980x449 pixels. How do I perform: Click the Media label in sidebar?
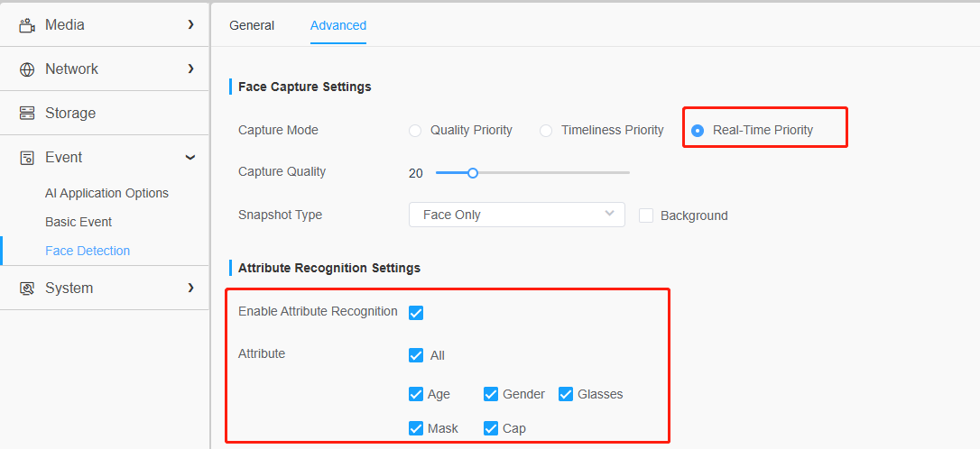point(64,25)
